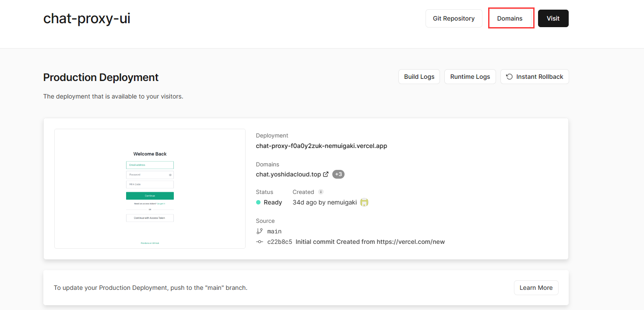Open the commit hash c22b8c5

click(279, 242)
